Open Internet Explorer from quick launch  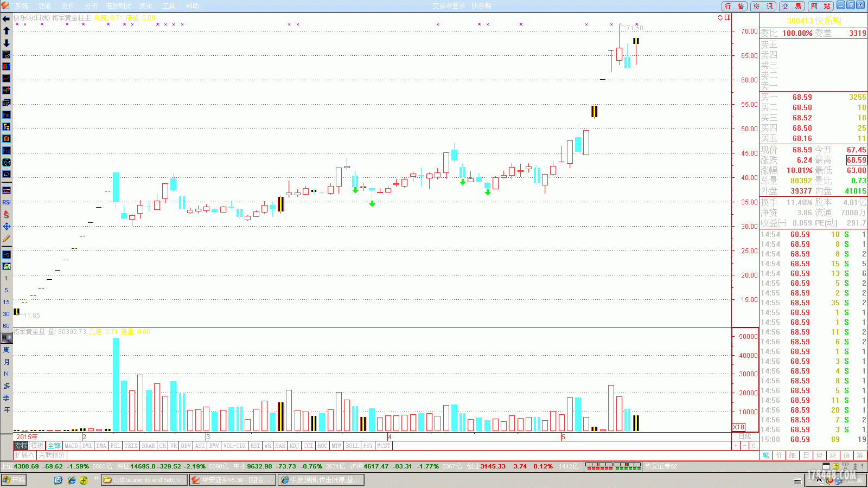(71, 480)
